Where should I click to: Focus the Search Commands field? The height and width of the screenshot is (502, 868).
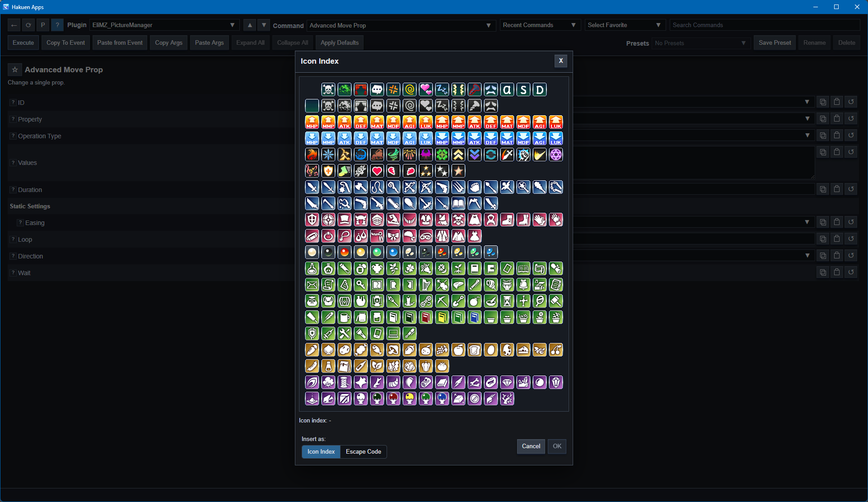pyautogui.click(x=765, y=25)
